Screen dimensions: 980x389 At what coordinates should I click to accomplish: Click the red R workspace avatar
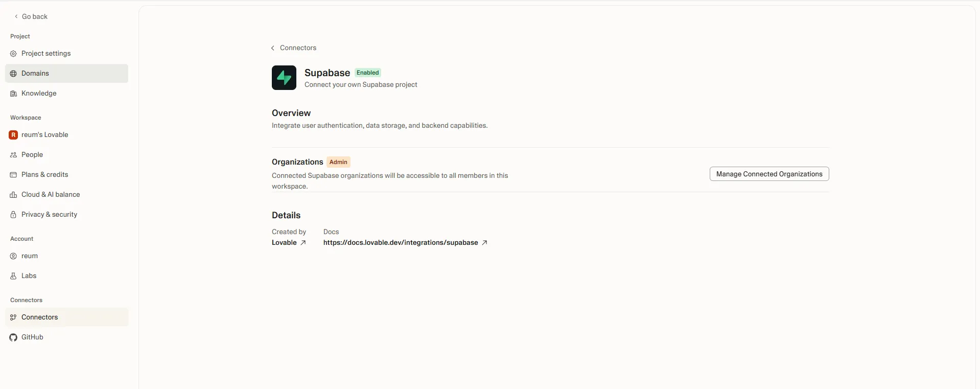pyautogui.click(x=13, y=135)
